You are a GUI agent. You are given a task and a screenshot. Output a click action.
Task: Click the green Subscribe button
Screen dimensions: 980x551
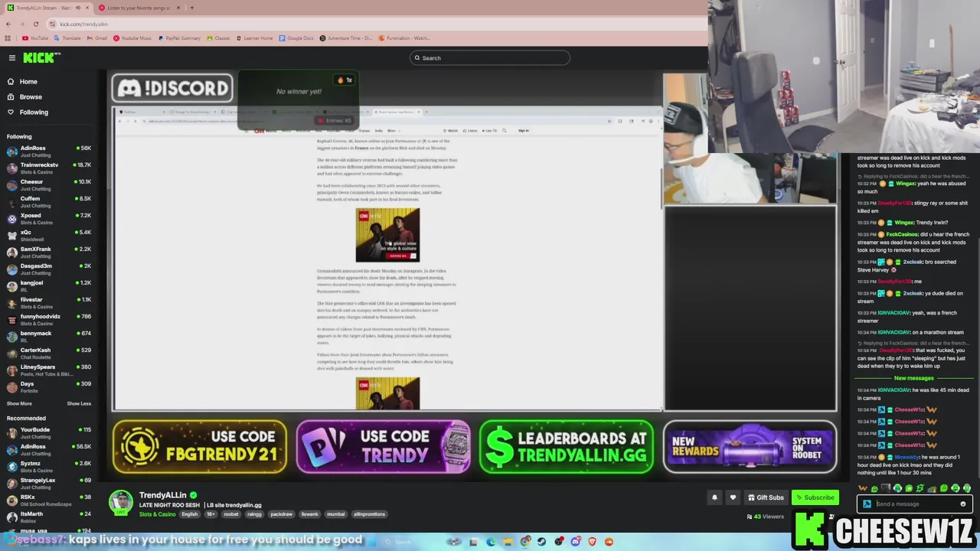pos(815,497)
